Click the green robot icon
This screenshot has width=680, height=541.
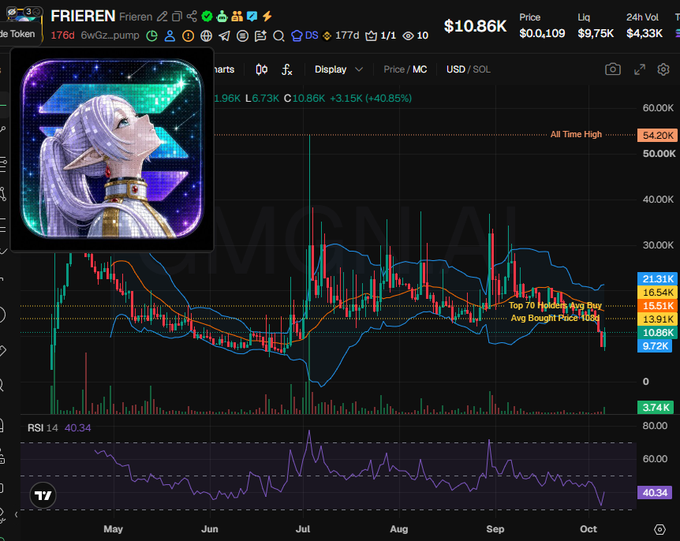point(222,16)
